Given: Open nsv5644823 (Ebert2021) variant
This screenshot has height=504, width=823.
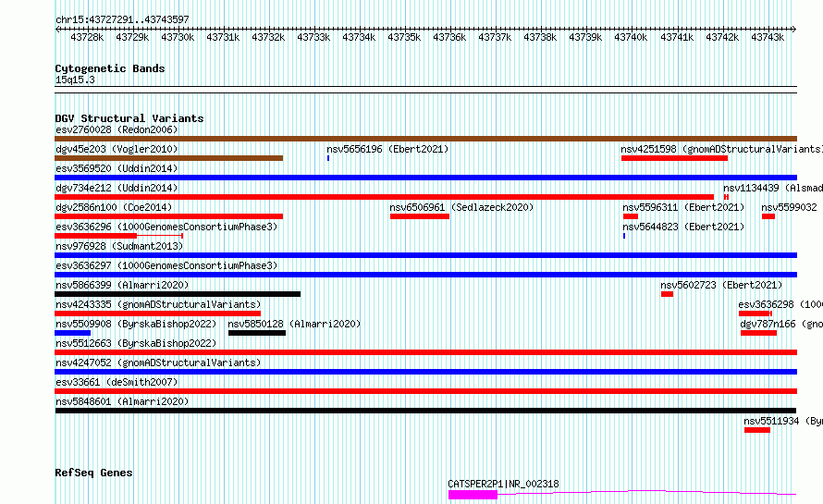Looking at the screenshot, I should coord(683,227).
